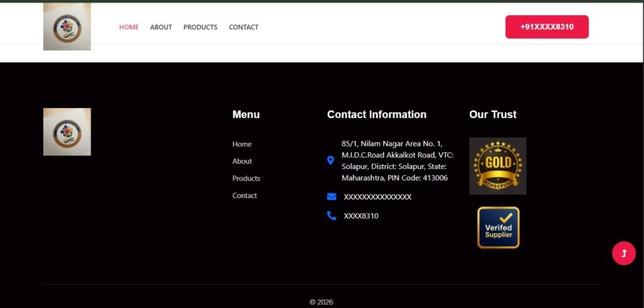Click the footer XXXX8310 phone number
This screenshot has width=644, height=308.
pyautogui.click(x=361, y=216)
